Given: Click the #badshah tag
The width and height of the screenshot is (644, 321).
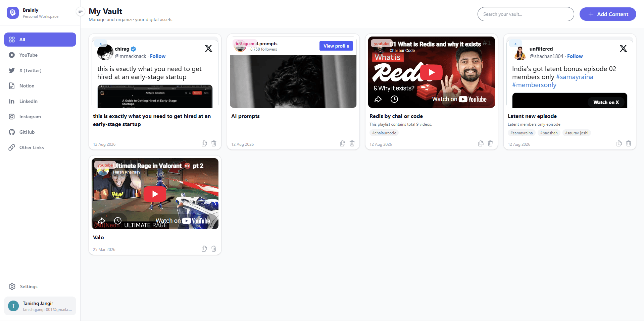Looking at the screenshot, I should click(549, 133).
